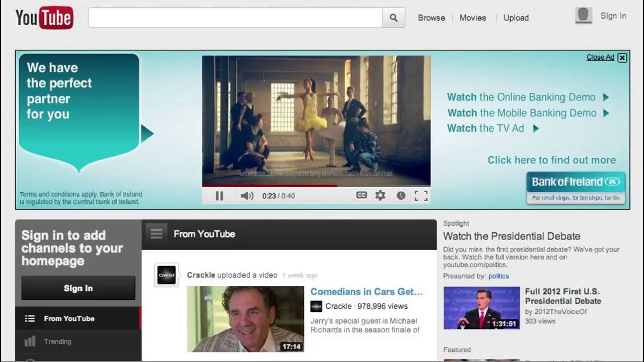Open the Browse menu item

(x=431, y=18)
